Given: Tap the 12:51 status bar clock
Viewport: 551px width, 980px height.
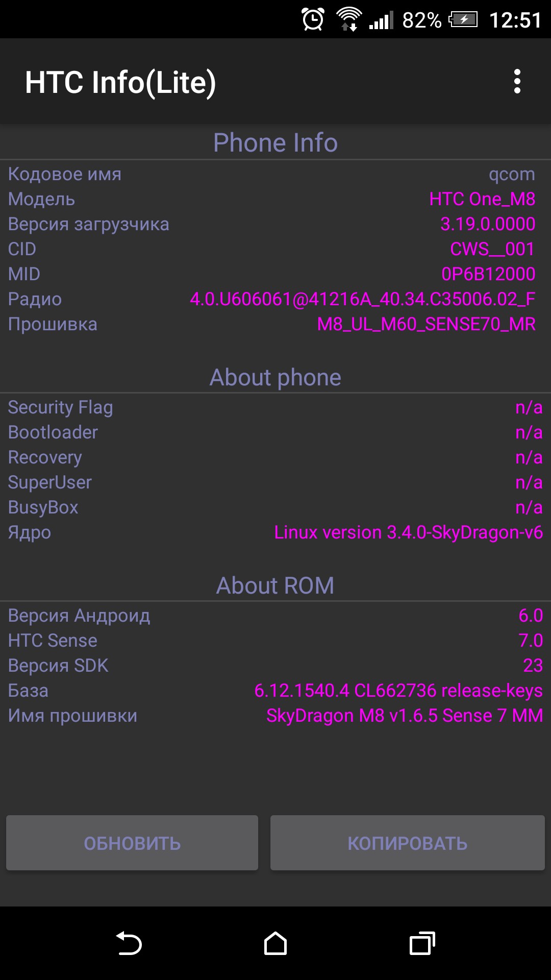Looking at the screenshot, I should (515, 20).
